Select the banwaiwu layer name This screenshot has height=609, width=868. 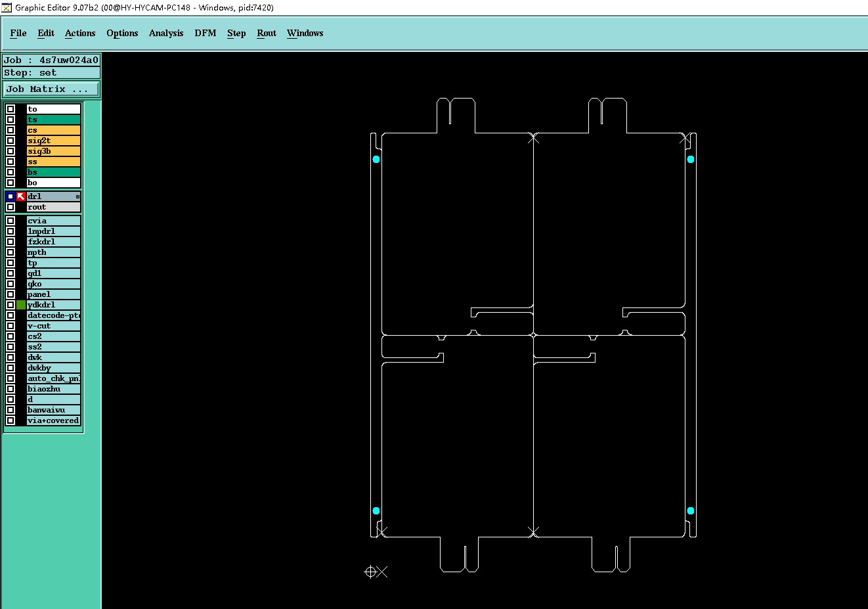click(x=54, y=410)
